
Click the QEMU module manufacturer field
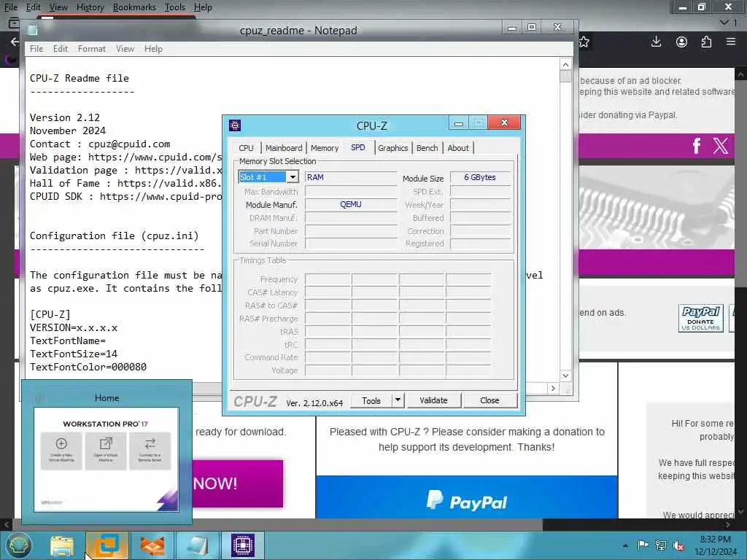(351, 204)
